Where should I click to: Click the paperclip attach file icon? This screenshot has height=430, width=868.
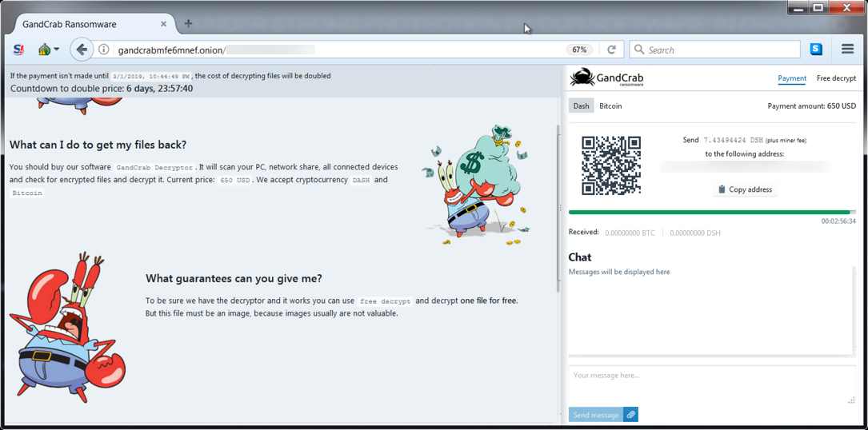[630, 415]
